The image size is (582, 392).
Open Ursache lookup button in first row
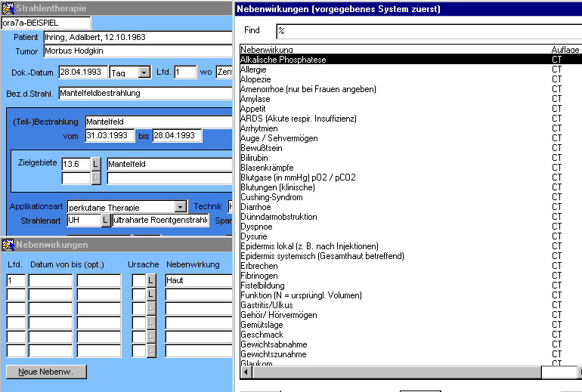tap(151, 280)
